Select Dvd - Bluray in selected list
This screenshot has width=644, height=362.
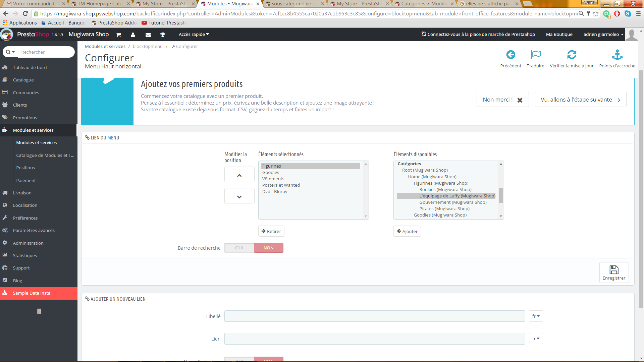point(311,192)
